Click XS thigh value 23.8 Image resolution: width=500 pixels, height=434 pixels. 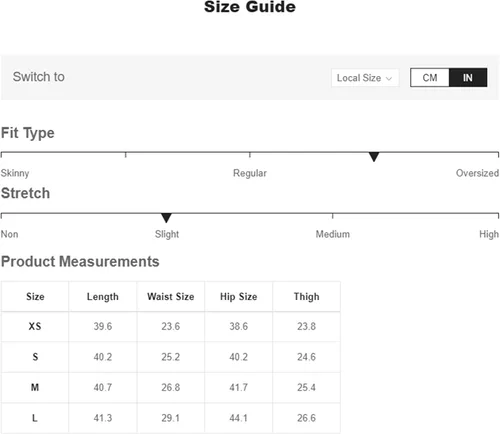point(306,326)
